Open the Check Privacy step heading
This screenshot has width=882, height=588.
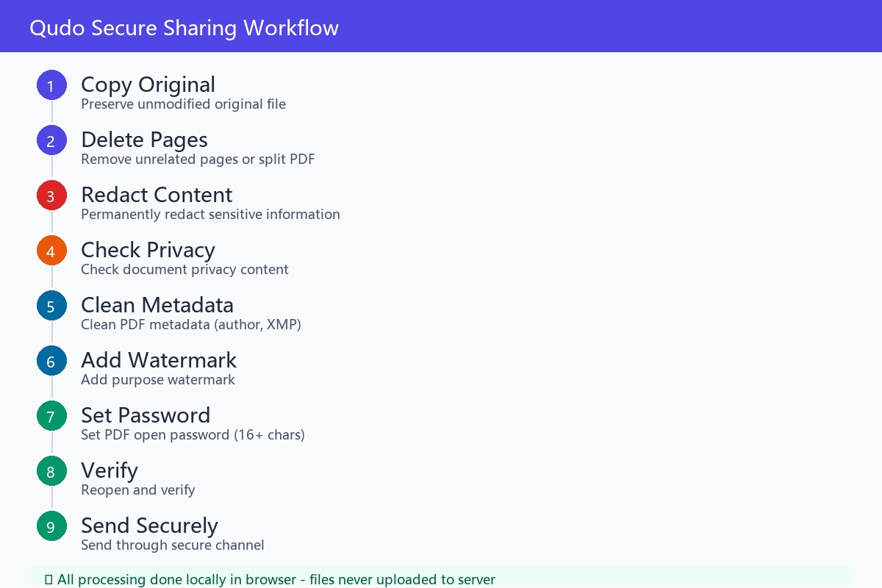148,250
